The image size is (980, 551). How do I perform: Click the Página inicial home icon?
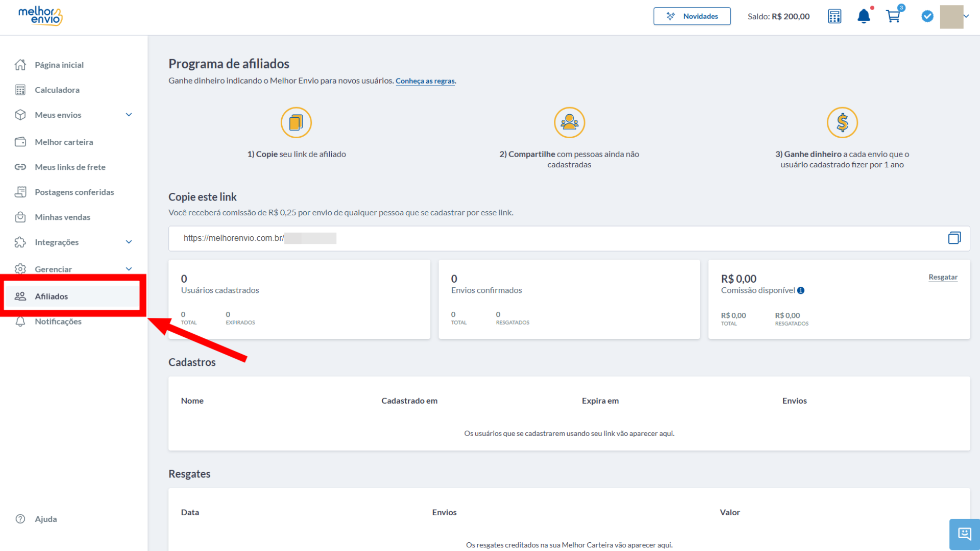(20, 65)
